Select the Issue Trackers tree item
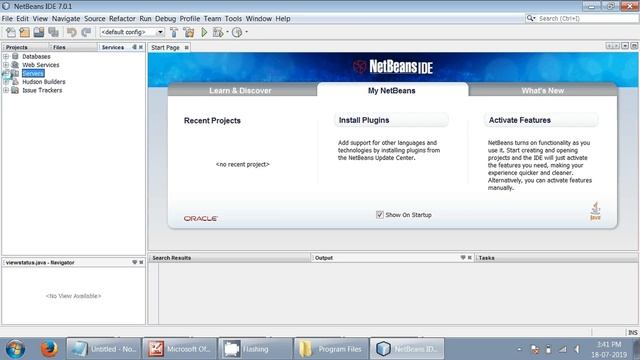Image resolution: width=640 pixels, height=360 pixels. click(x=42, y=90)
